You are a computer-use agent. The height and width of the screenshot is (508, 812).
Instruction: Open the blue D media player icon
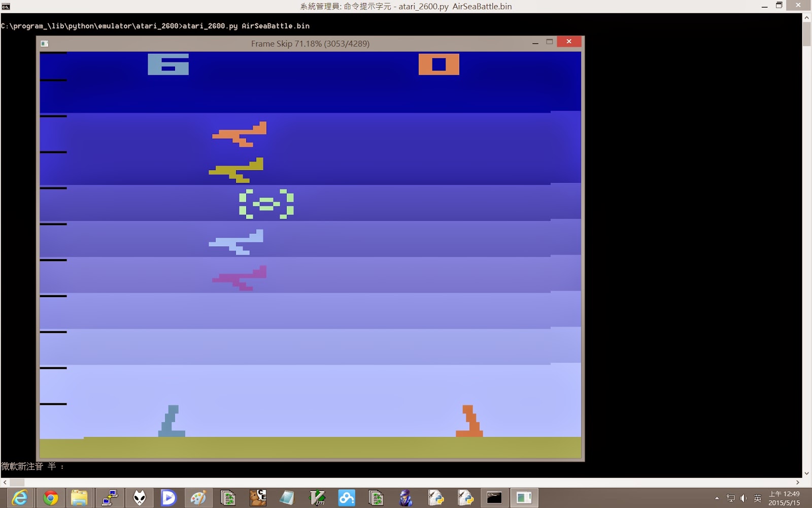pyautogui.click(x=168, y=498)
